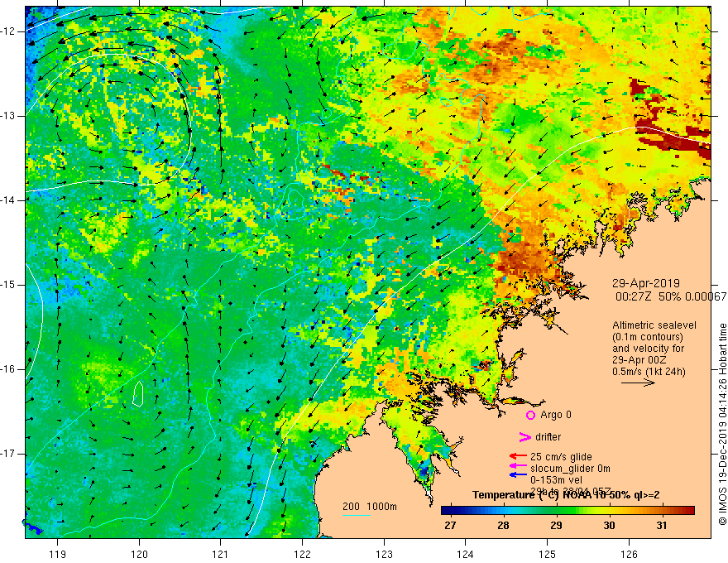728x563 pixels.
Task: Click the temperature color bar
Action: tap(568, 511)
